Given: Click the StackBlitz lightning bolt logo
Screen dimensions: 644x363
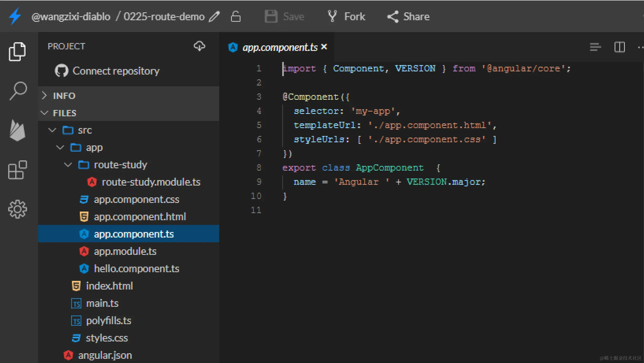Looking at the screenshot, I should tap(15, 16).
